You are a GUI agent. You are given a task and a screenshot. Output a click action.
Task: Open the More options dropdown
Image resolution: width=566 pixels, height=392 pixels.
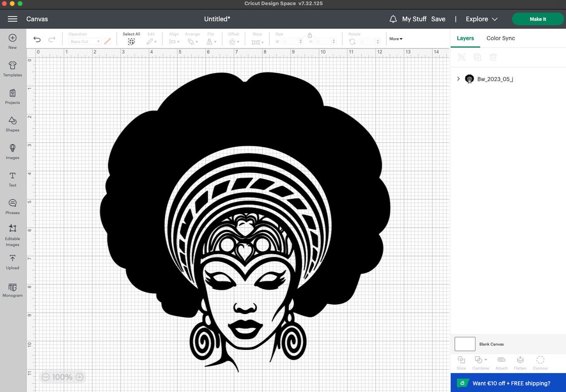395,38
